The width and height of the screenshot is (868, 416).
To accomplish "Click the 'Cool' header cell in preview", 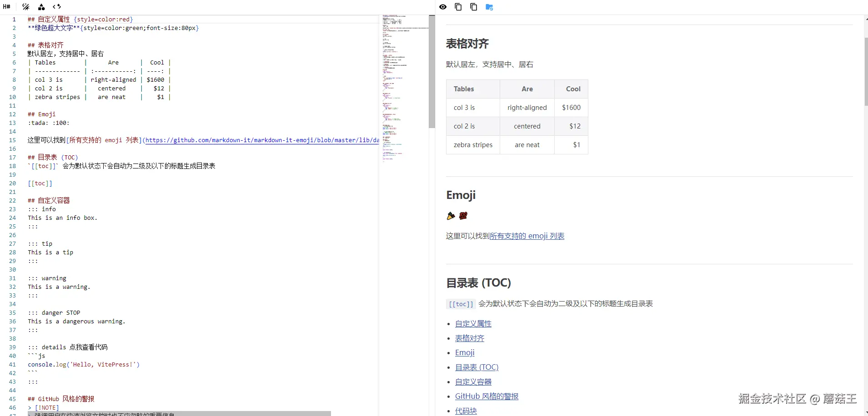I will pyautogui.click(x=571, y=89).
